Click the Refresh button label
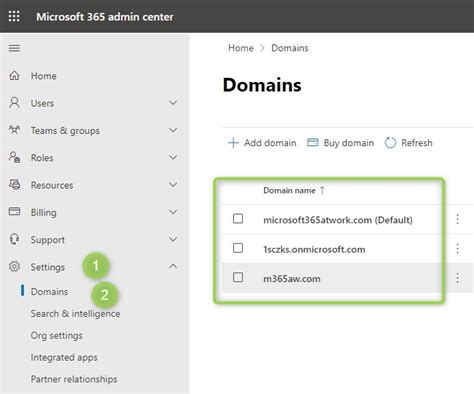The image size is (474, 394). point(417,143)
